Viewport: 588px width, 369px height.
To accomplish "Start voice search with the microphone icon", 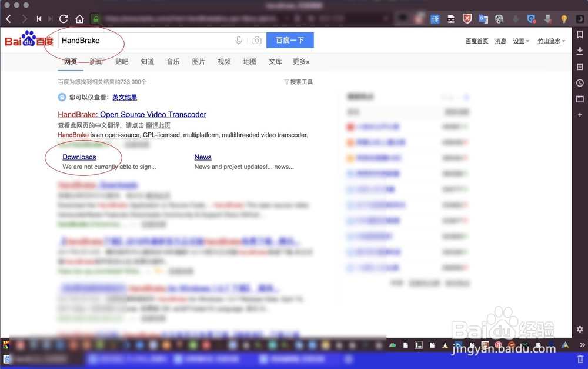I will click(x=239, y=41).
